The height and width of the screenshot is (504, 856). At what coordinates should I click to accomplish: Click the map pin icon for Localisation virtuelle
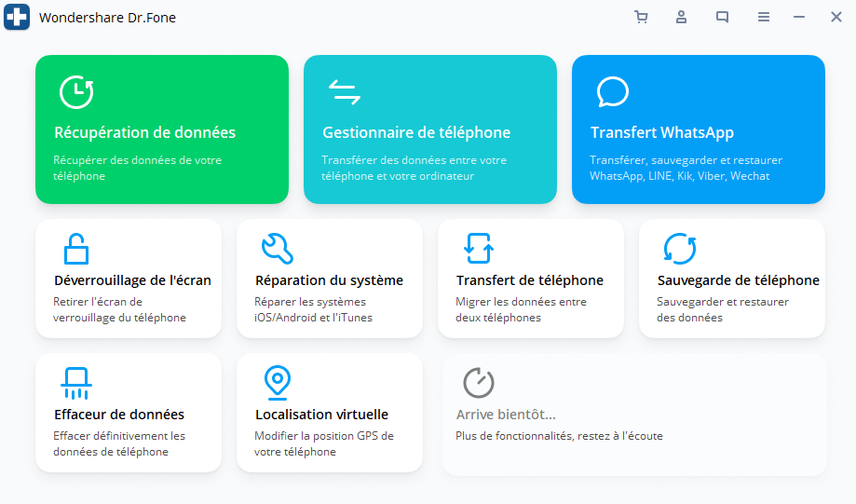277,383
